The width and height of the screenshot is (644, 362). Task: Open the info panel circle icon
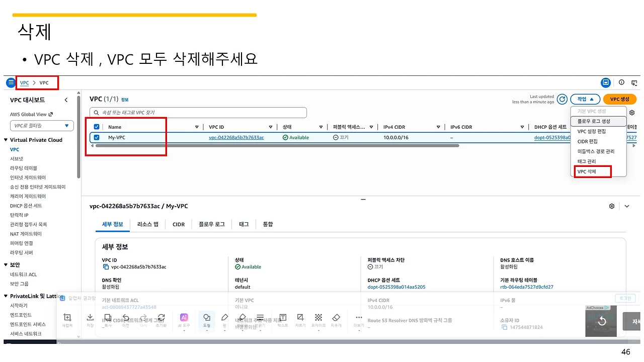[621, 82]
